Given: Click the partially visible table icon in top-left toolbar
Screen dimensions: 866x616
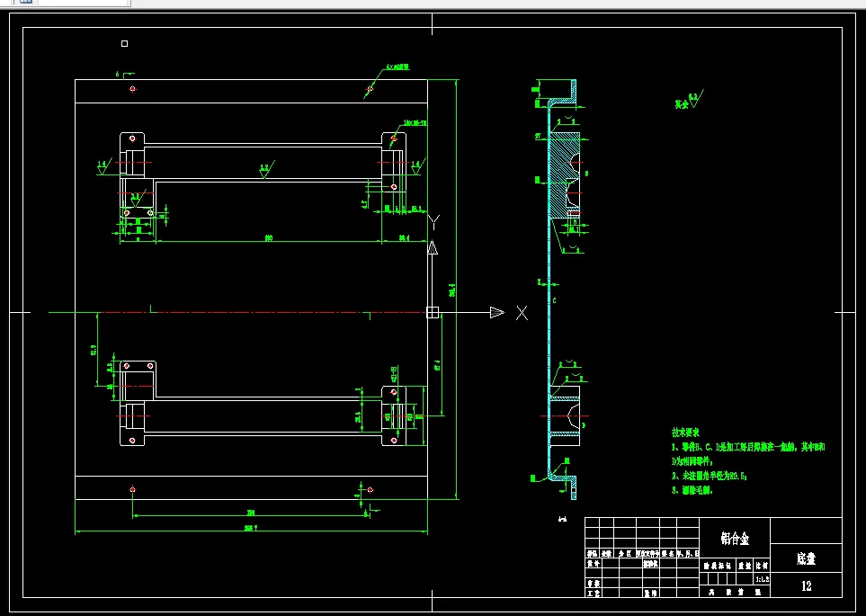Looking at the screenshot, I should coord(26,2).
